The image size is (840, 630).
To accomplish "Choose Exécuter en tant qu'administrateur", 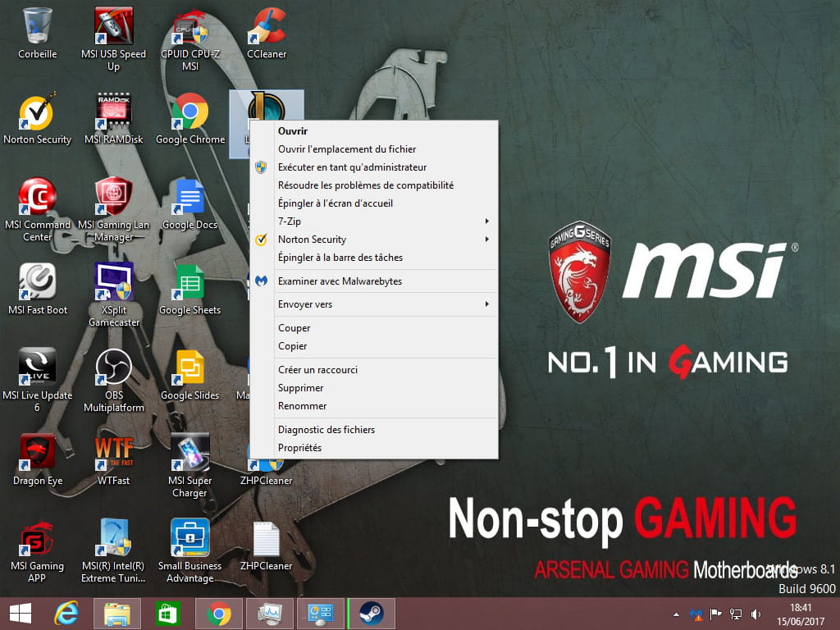I will pos(374,167).
